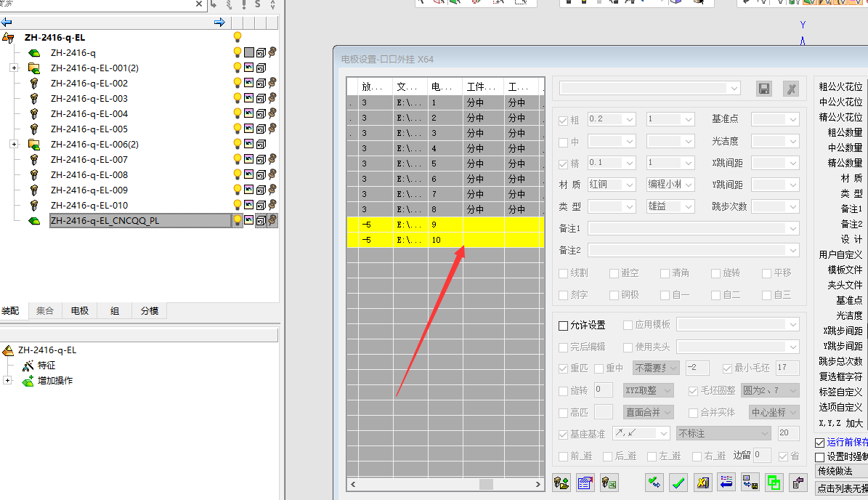The image size is (868, 500).
Task: Select the ZH-2416-q-EL_CNCQQ_PL tree item
Action: [x=105, y=220]
